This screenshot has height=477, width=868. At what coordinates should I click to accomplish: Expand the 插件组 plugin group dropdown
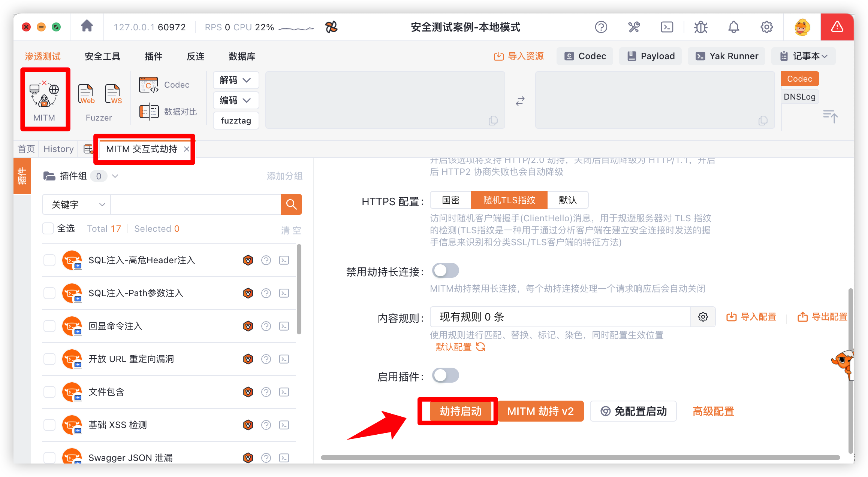[115, 176]
